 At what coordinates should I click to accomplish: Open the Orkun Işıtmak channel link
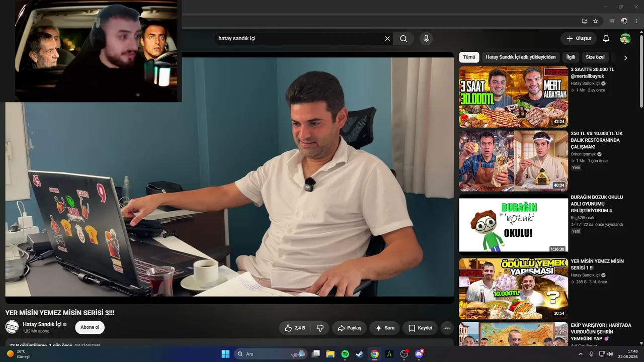(583, 154)
